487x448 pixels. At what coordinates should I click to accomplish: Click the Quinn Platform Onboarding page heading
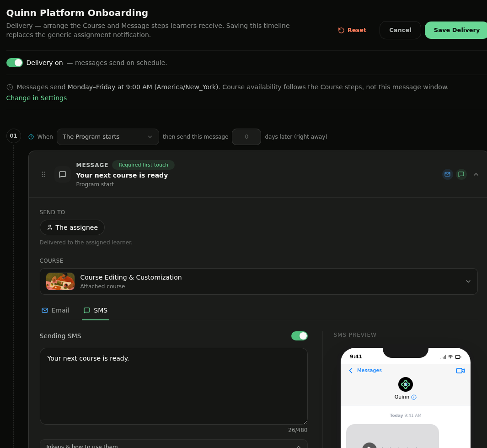(77, 13)
